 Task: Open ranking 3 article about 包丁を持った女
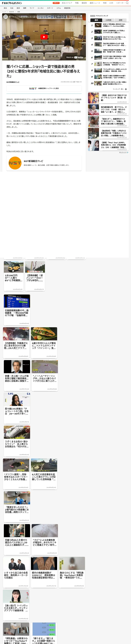coord(108,38)
